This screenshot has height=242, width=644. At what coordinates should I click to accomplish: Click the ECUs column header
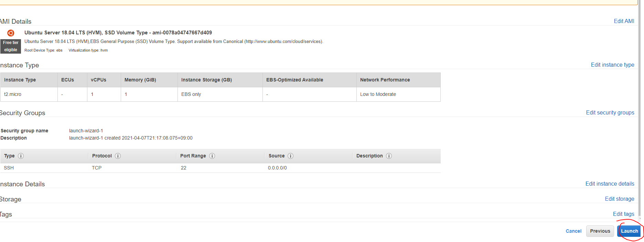point(72,80)
